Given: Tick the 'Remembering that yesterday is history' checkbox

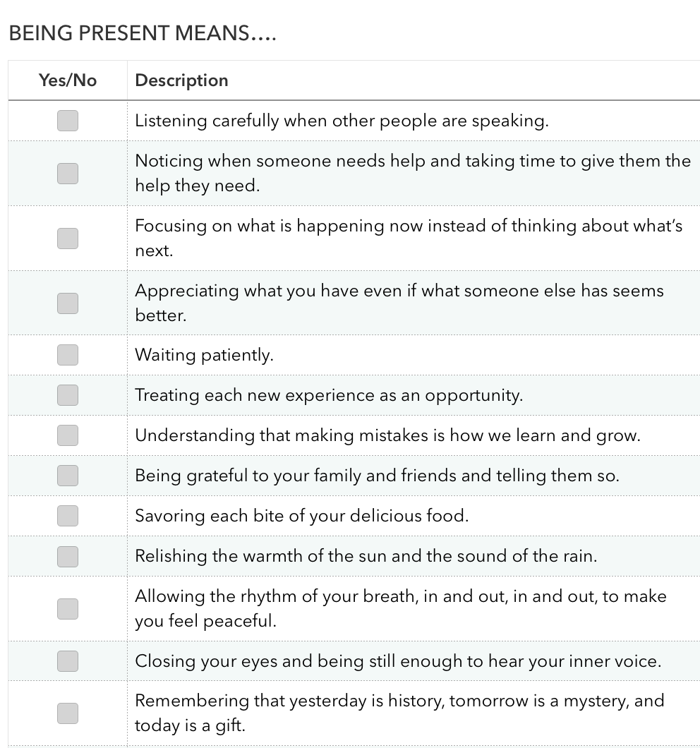Looking at the screenshot, I should click(68, 713).
